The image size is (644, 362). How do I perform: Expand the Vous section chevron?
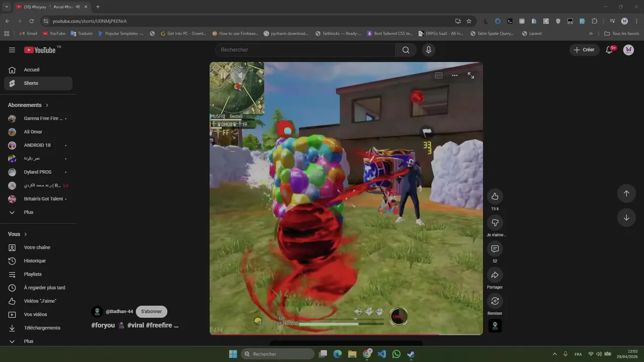(26, 234)
